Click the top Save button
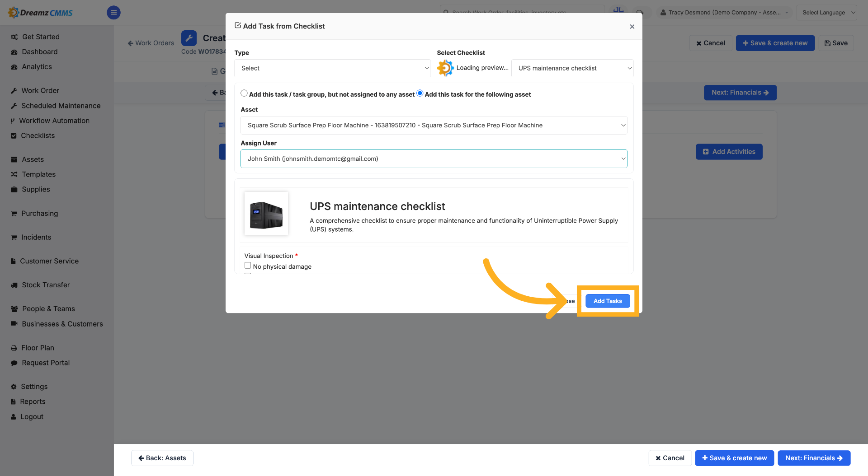This screenshot has height=476, width=868. pos(836,43)
